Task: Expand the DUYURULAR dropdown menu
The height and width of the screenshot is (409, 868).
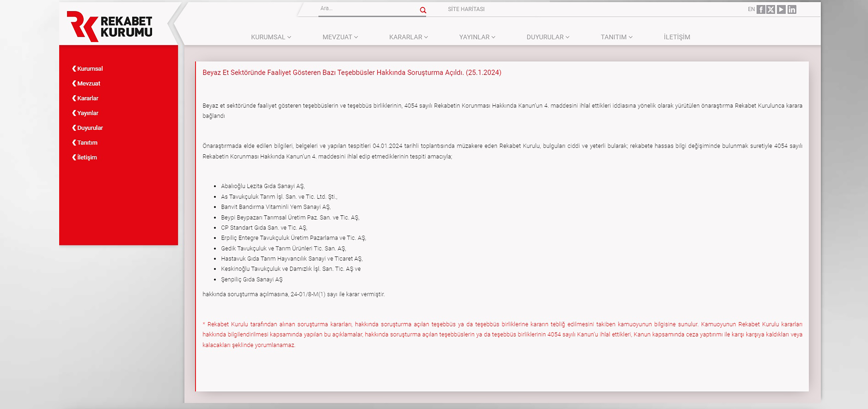Action: coord(548,37)
